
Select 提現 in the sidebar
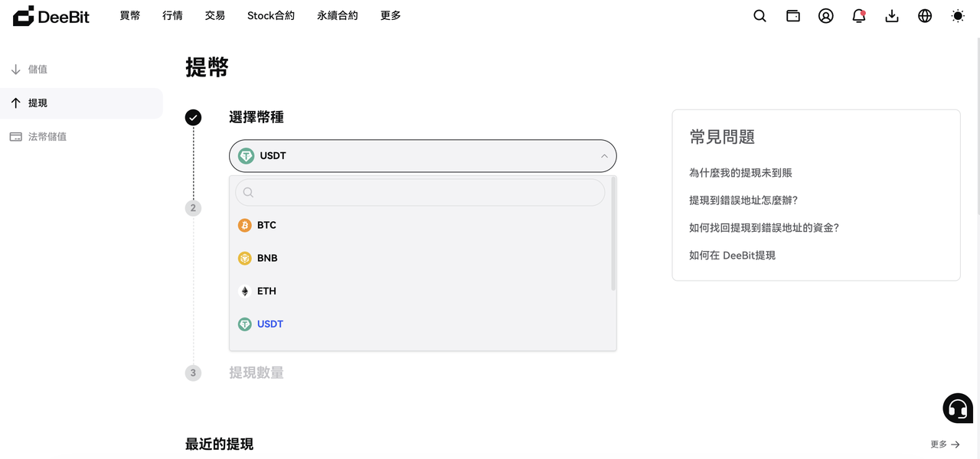tap(81, 103)
